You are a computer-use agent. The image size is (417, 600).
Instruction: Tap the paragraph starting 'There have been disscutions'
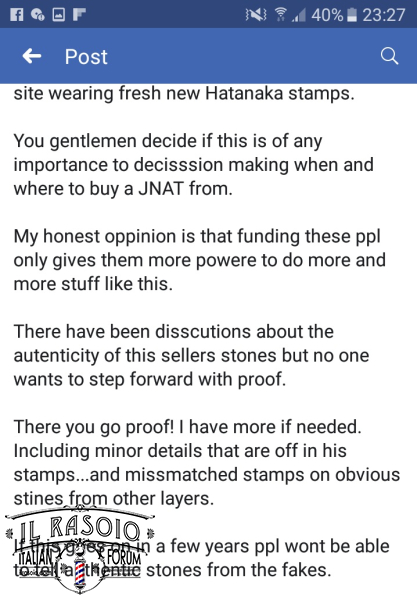click(191, 355)
